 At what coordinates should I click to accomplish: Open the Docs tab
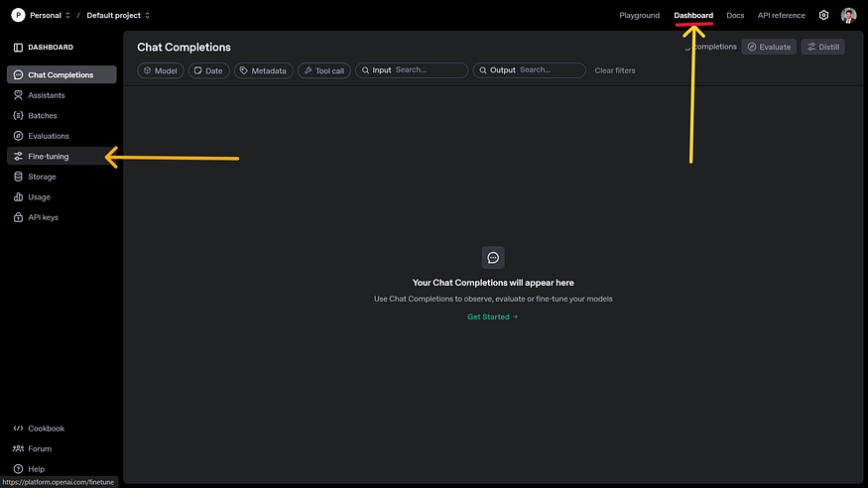(x=735, y=16)
